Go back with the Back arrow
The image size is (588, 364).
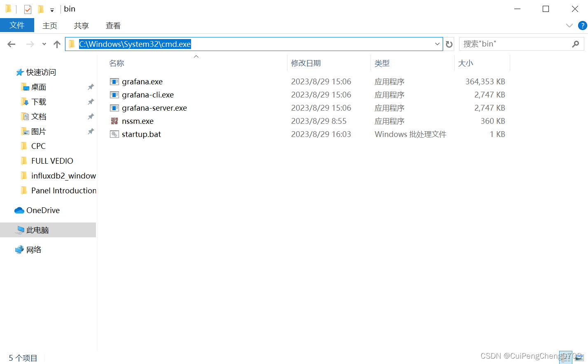[12, 44]
